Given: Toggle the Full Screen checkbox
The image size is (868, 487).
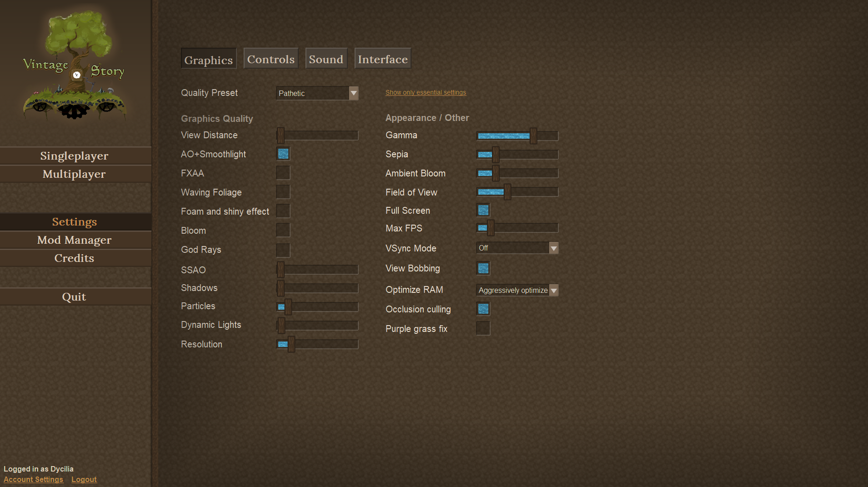Looking at the screenshot, I should click(483, 210).
